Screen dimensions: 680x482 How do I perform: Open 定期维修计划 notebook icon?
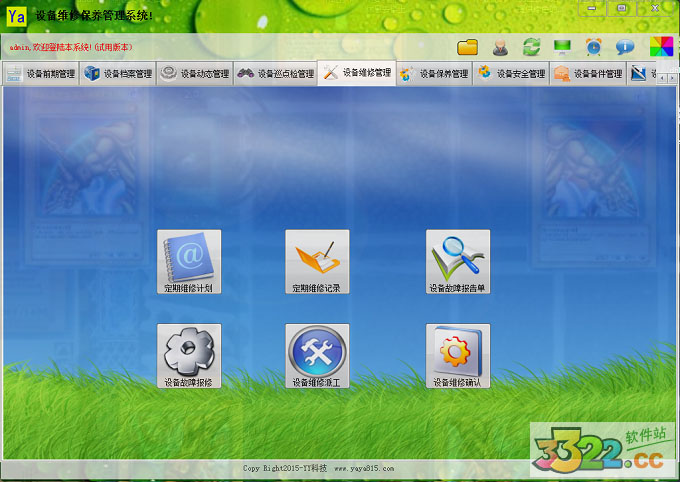[x=189, y=262]
